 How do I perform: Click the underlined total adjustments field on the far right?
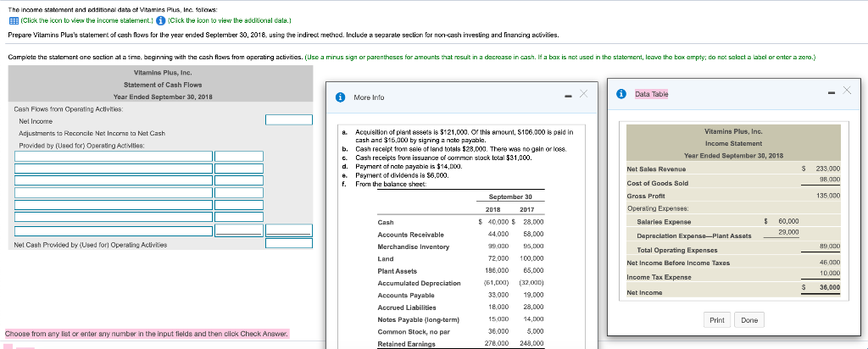[289, 230]
